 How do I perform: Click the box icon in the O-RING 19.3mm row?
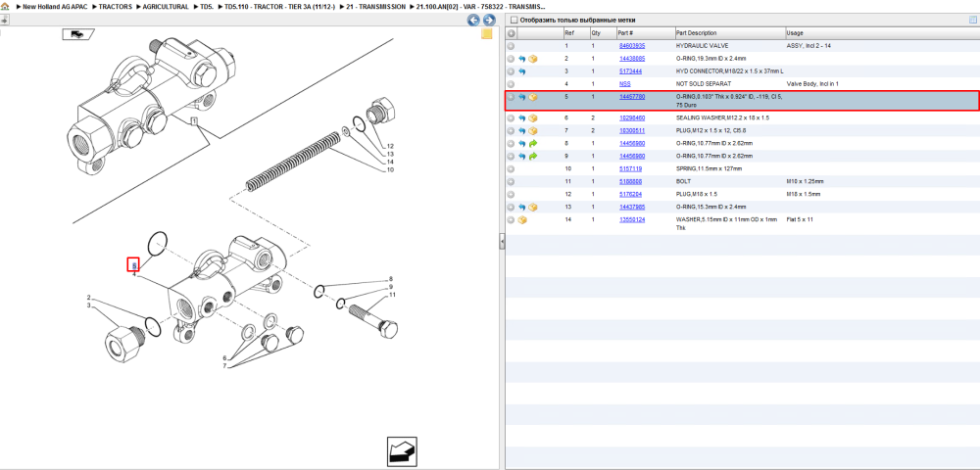(x=532, y=59)
